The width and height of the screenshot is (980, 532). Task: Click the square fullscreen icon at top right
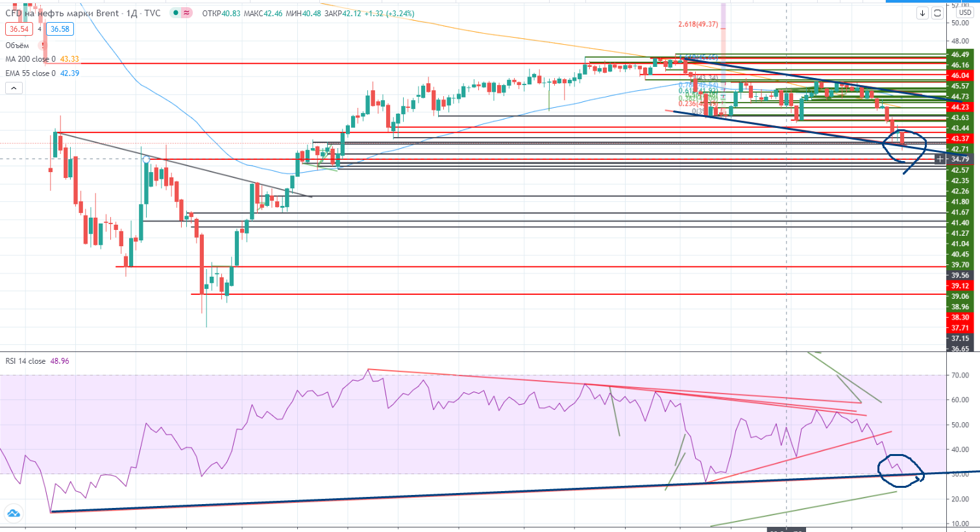coord(937,13)
